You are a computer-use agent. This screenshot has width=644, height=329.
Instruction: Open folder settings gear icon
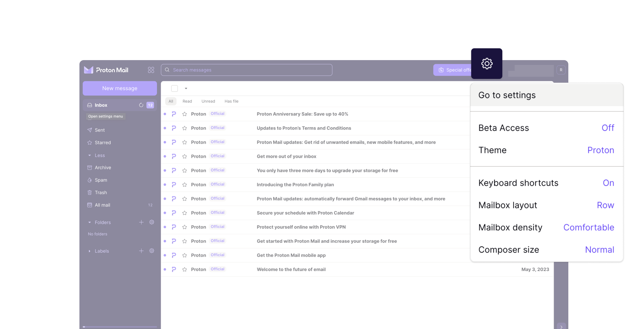tap(152, 222)
